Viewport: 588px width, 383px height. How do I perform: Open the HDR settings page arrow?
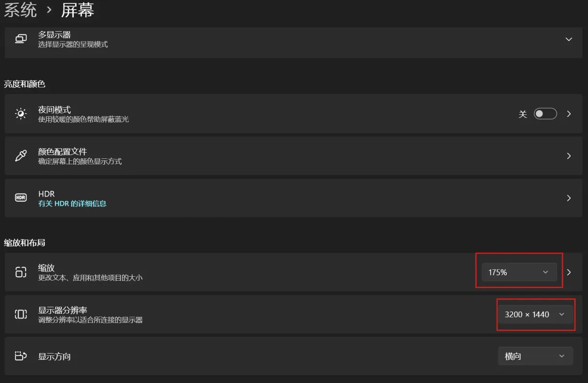[569, 198]
